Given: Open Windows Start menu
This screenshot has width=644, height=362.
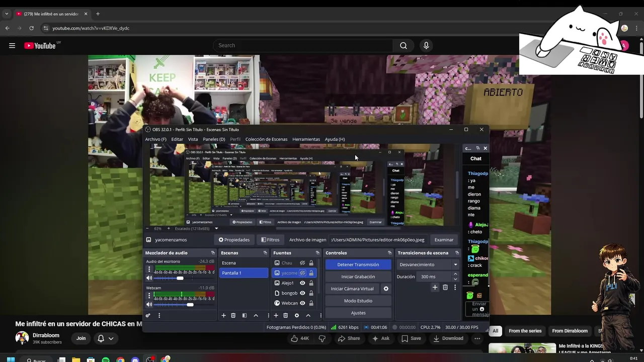Looking at the screenshot, I should pyautogui.click(x=11, y=360).
